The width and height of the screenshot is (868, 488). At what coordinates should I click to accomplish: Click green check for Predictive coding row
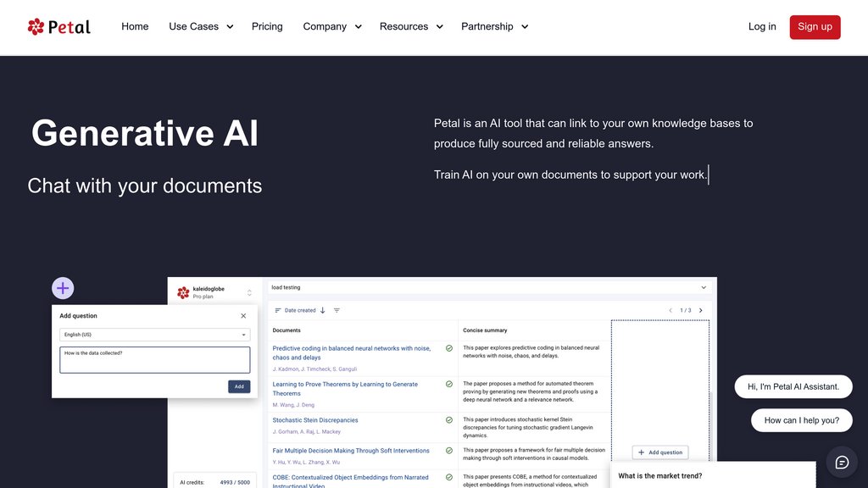click(449, 348)
